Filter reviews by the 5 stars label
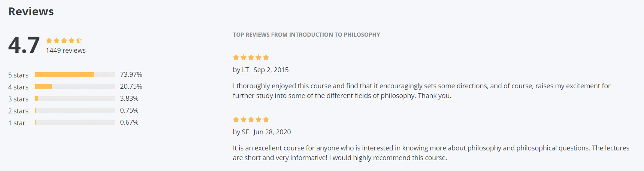644x171 pixels. click(x=18, y=75)
